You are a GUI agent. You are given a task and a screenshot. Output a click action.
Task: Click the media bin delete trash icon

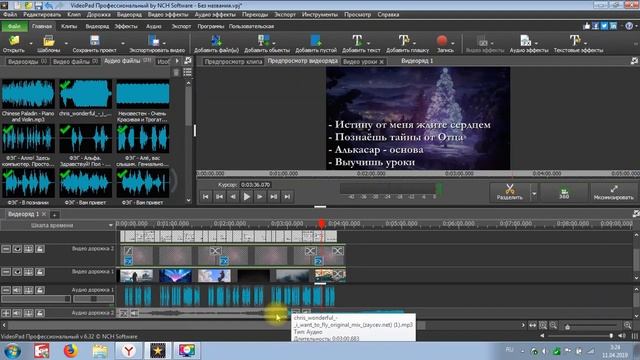pos(176,72)
